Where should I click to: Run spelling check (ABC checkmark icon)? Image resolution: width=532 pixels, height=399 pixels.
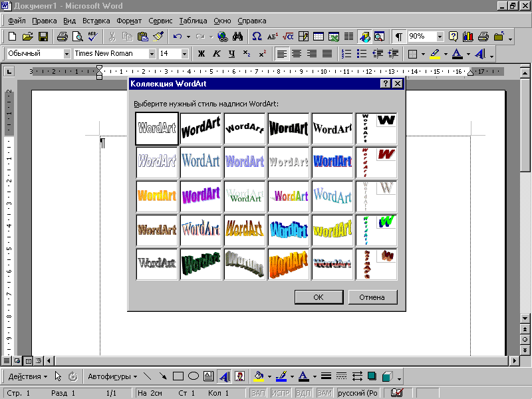[x=92, y=37]
